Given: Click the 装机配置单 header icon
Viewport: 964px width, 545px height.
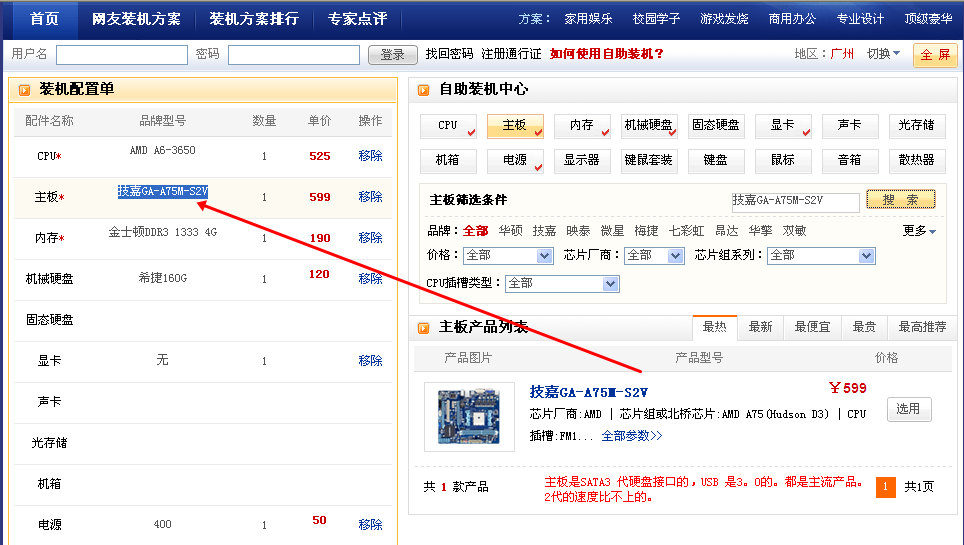Looking at the screenshot, I should coord(23,90).
